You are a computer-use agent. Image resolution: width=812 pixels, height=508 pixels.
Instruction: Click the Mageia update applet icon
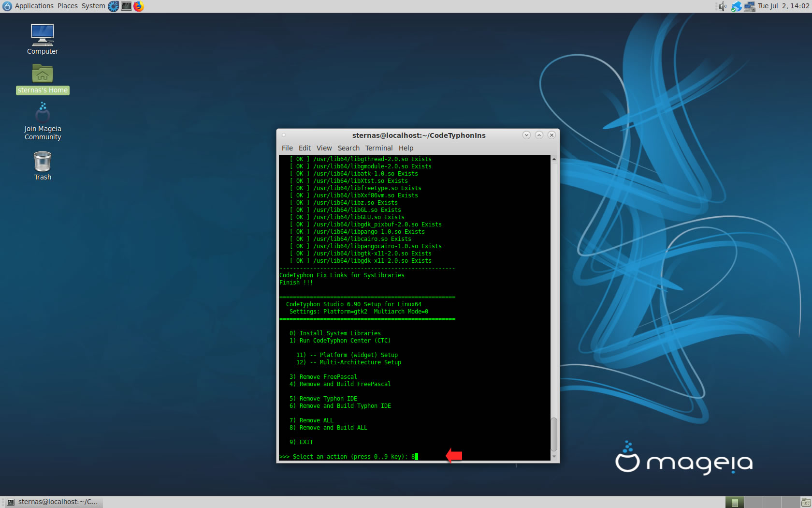pos(736,6)
